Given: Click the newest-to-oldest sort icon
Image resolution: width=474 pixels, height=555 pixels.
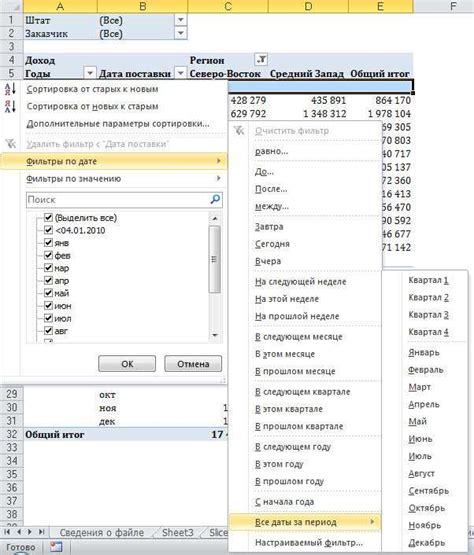Looking at the screenshot, I should coord(10,106).
